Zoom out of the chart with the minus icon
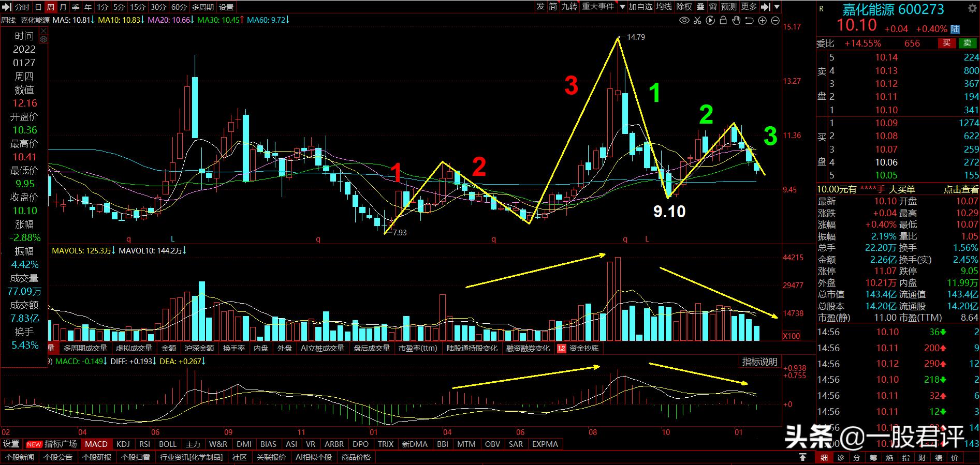Image resolution: width=980 pixels, height=465 pixels. coord(775,21)
